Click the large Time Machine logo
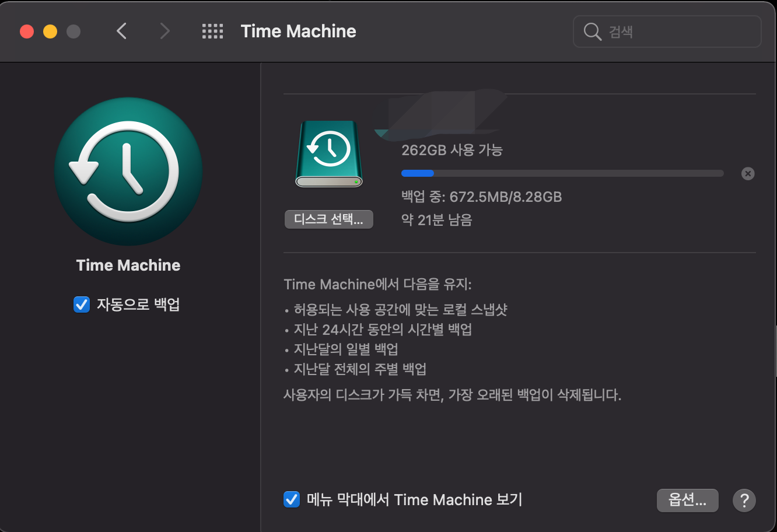Viewport: 777px width, 532px height. (x=128, y=172)
